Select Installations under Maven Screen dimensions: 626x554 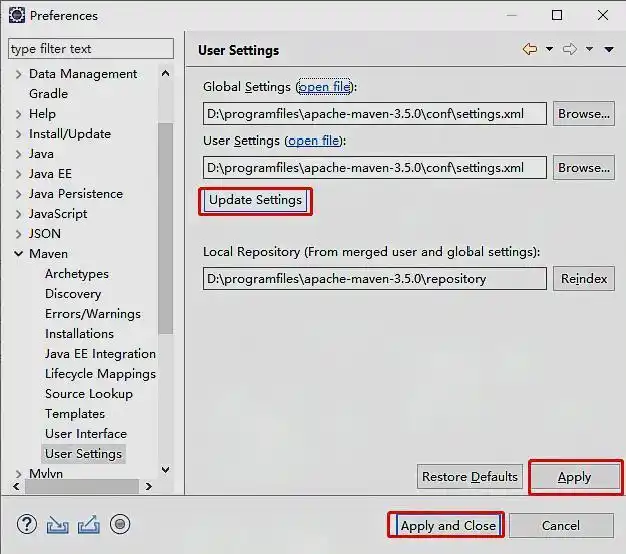[79, 334]
